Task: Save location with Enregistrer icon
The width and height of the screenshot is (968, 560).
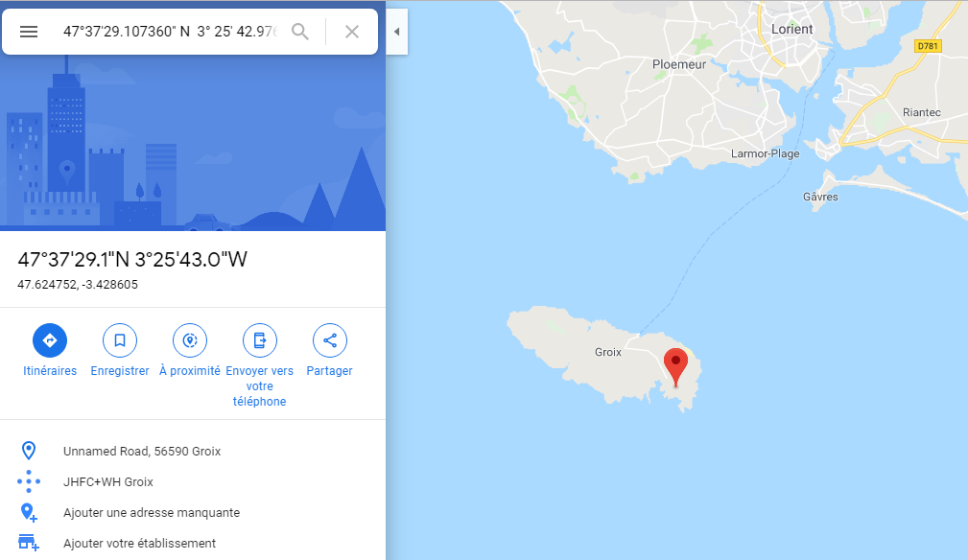Action: (120, 340)
